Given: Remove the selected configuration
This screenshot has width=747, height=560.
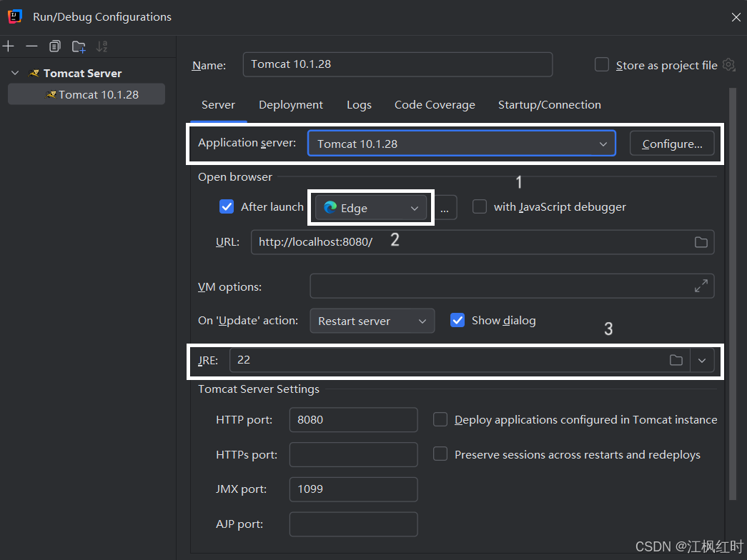Looking at the screenshot, I should point(31,46).
